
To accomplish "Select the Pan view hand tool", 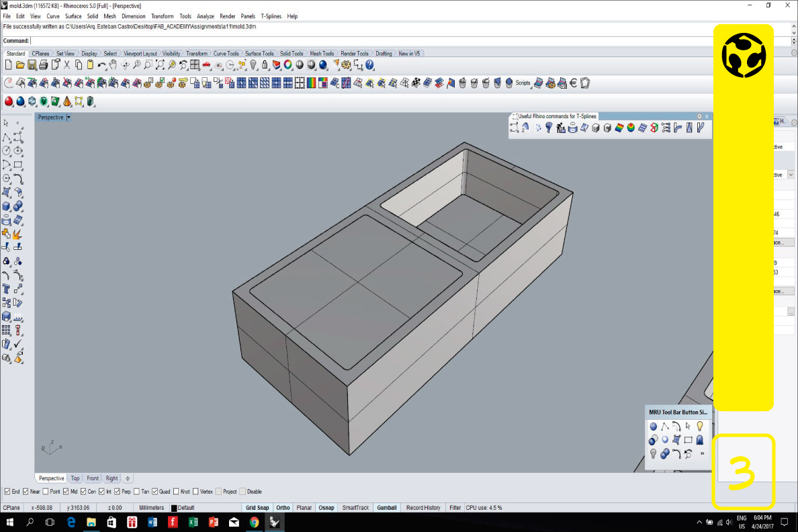I will (x=113, y=65).
